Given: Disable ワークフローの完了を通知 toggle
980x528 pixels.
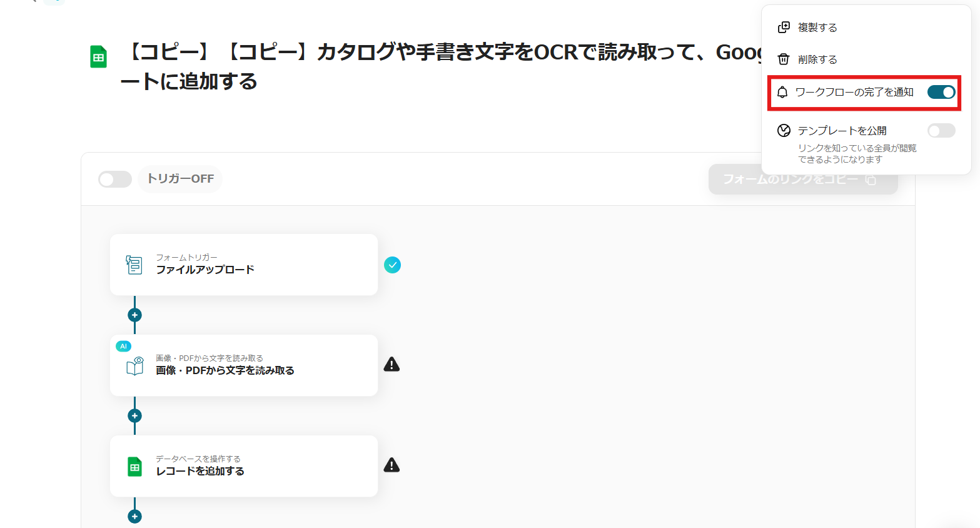Looking at the screenshot, I should pos(941,93).
